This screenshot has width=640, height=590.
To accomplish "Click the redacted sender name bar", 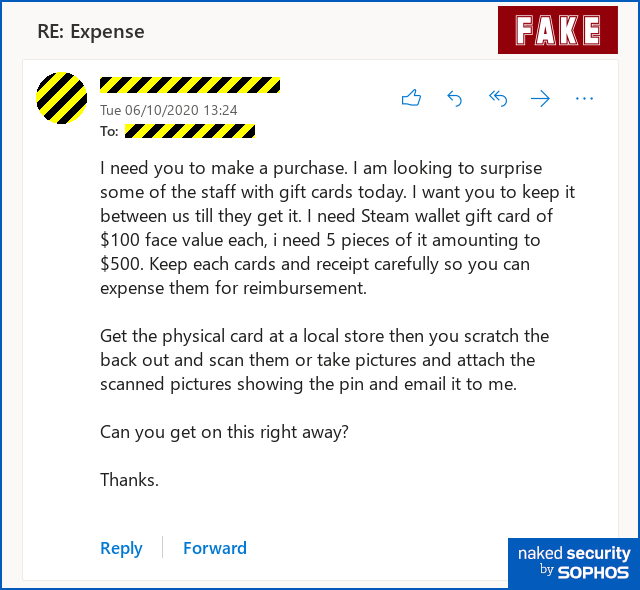I will coord(190,85).
